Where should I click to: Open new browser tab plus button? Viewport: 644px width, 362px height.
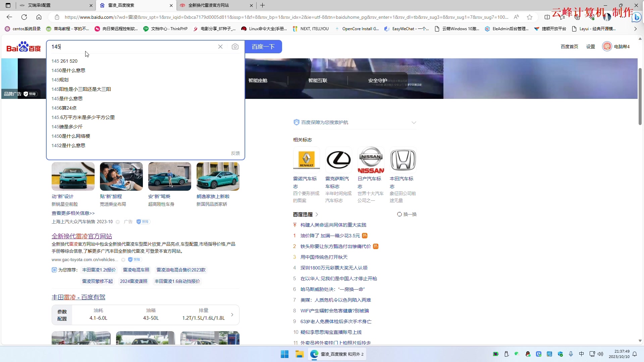click(263, 5)
